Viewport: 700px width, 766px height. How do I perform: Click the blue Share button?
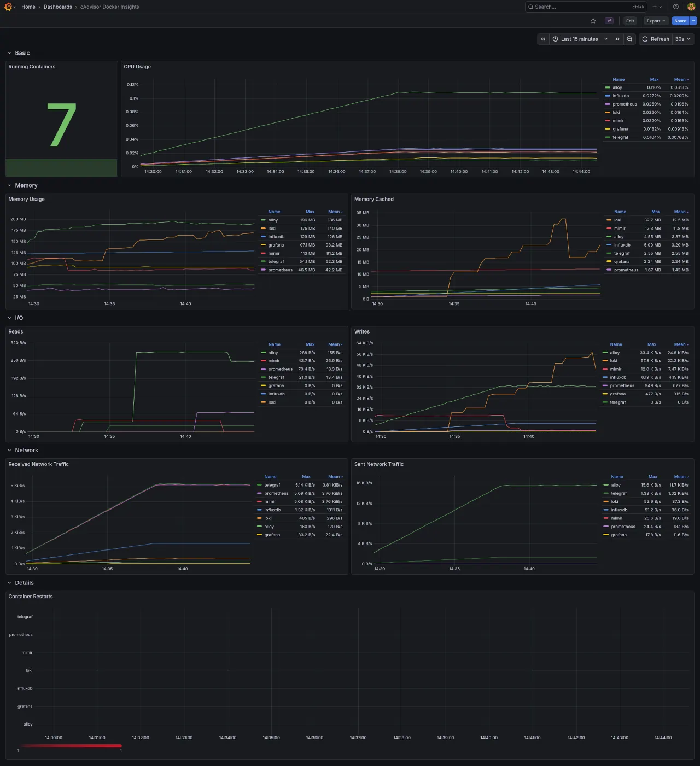click(x=680, y=21)
